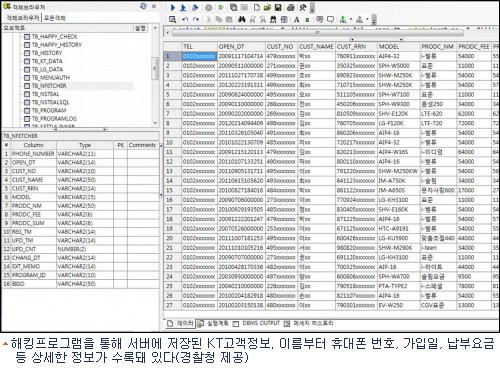Click the PRODC_FEE column header
Image resolution: width=500 pixels, height=368 pixels.
click(474, 46)
